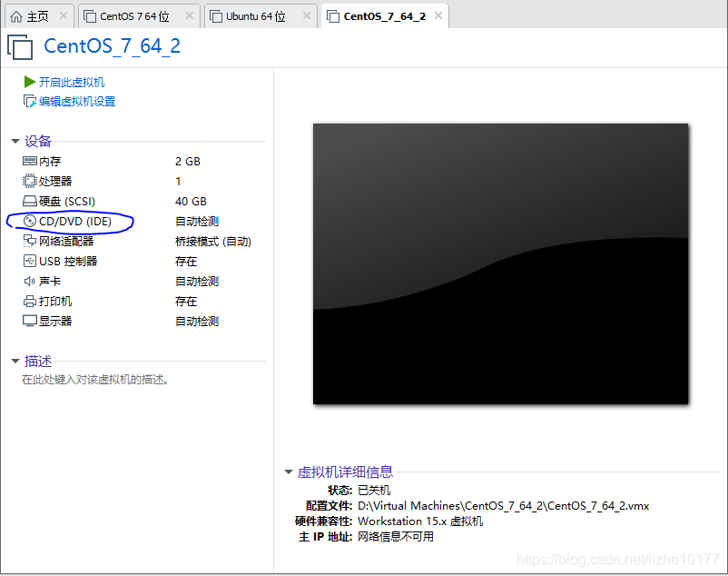
Task: Select the 处理器 processor device icon
Action: [x=30, y=181]
